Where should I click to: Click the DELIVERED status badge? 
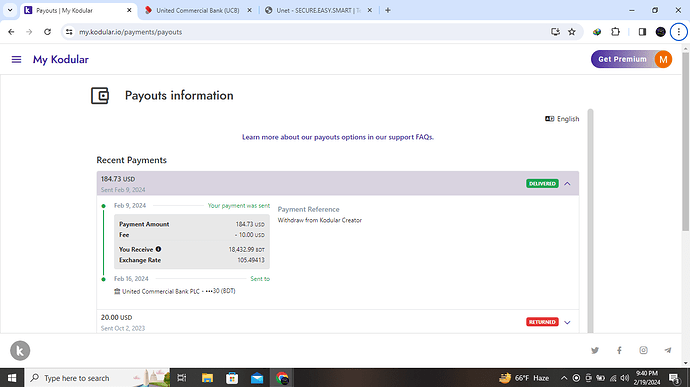coord(542,184)
